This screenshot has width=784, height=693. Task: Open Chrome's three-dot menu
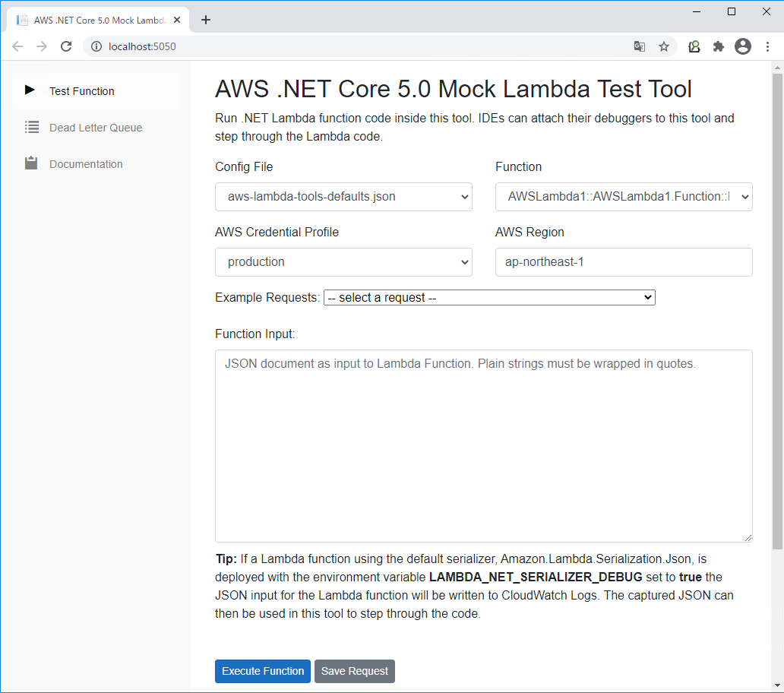click(767, 46)
